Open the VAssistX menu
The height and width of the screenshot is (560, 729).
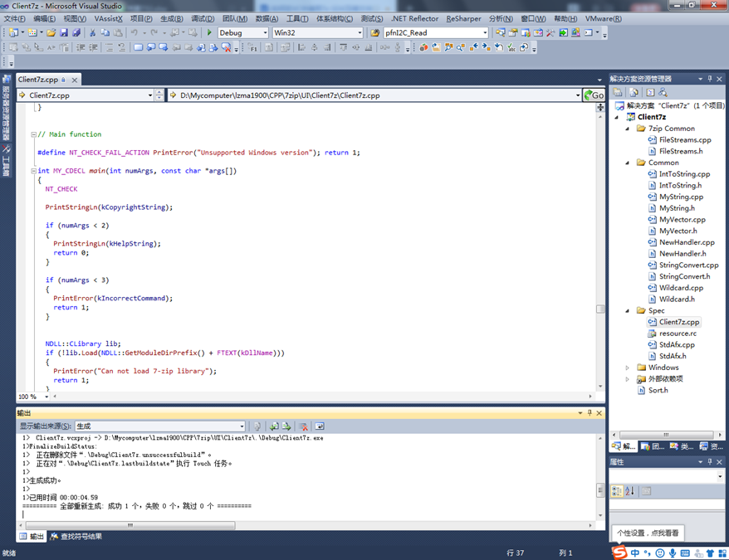[108, 18]
